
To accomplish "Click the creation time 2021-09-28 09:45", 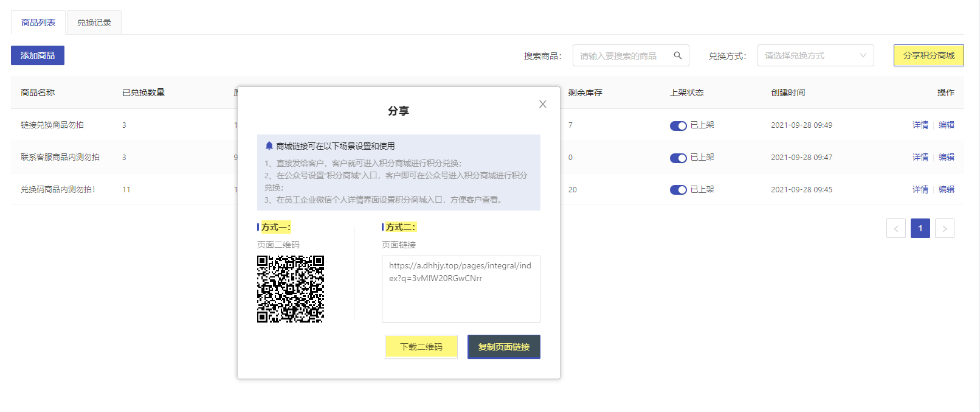I will tap(802, 190).
